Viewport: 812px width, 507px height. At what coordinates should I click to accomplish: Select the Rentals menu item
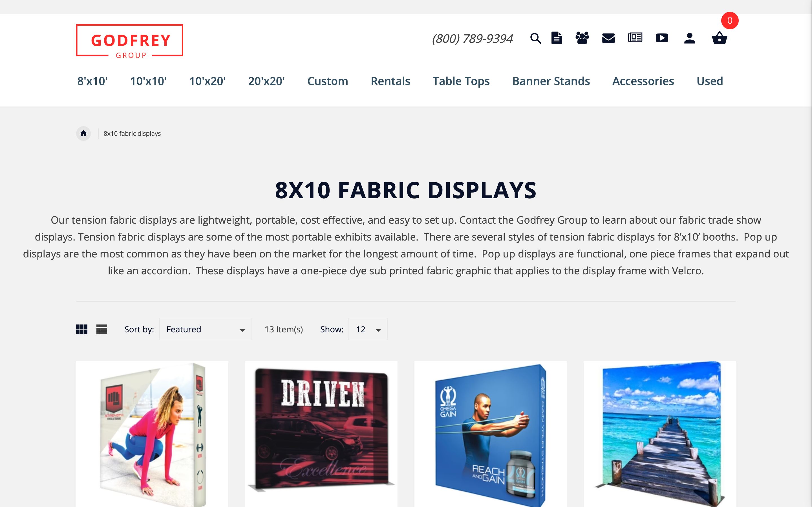390,81
